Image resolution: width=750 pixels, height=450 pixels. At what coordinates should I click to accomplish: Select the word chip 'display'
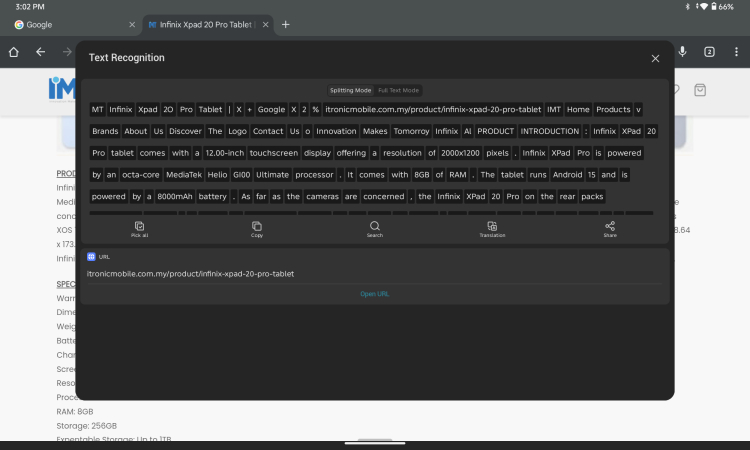tap(317, 153)
